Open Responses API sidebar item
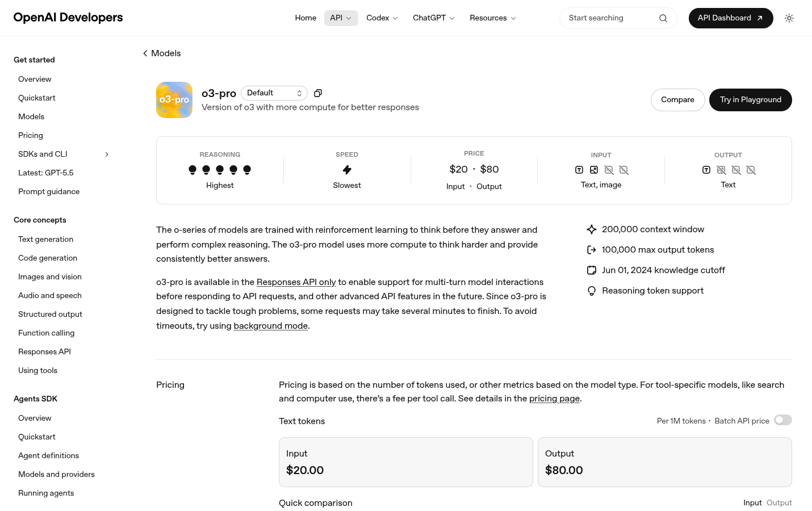 [44, 351]
